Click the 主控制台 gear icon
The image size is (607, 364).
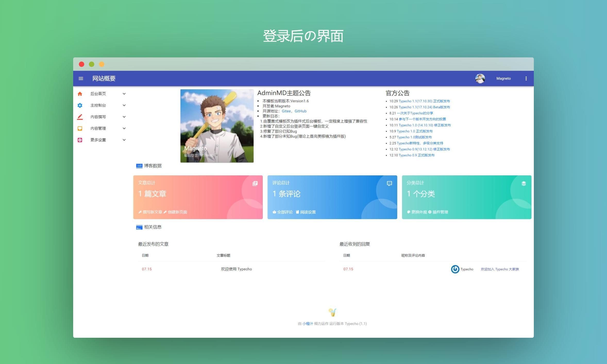click(80, 105)
